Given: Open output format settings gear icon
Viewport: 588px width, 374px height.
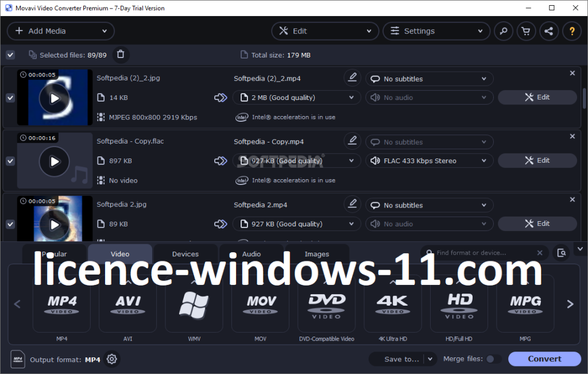Looking at the screenshot, I should coord(112,359).
